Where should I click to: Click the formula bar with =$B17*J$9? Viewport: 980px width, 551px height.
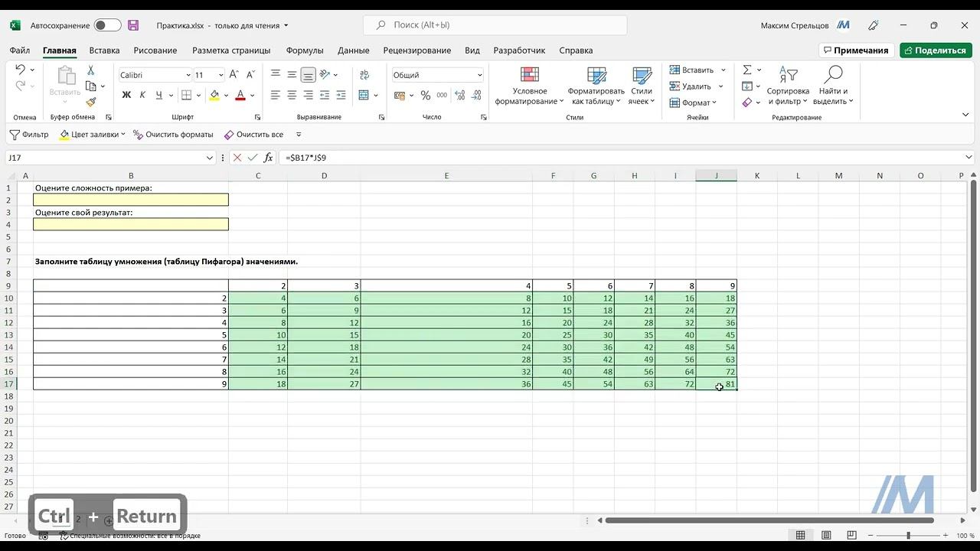click(x=622, y=158)
